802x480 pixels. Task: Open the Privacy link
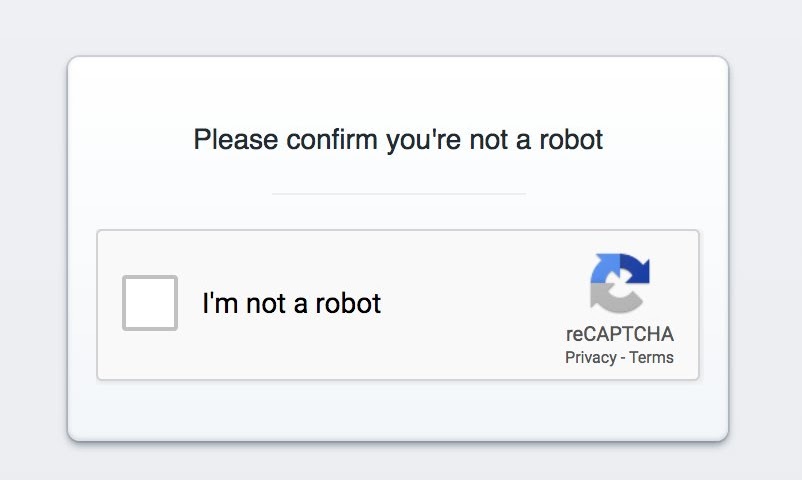click(590, 358)
